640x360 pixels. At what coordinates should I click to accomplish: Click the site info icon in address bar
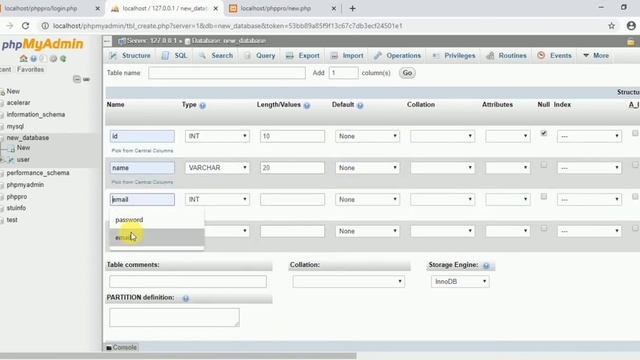coord(45,26)
